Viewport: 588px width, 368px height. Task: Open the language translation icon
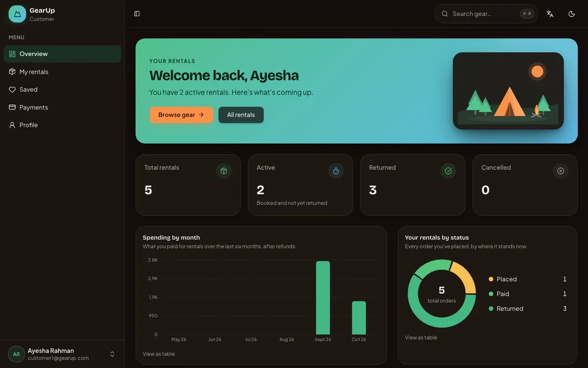pos(550,14)
